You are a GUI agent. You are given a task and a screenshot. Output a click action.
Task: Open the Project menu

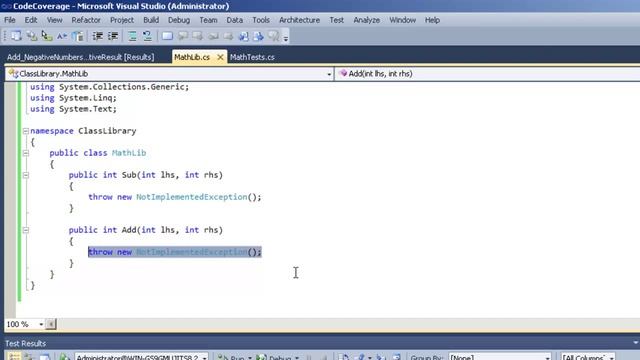click(122, 20)
